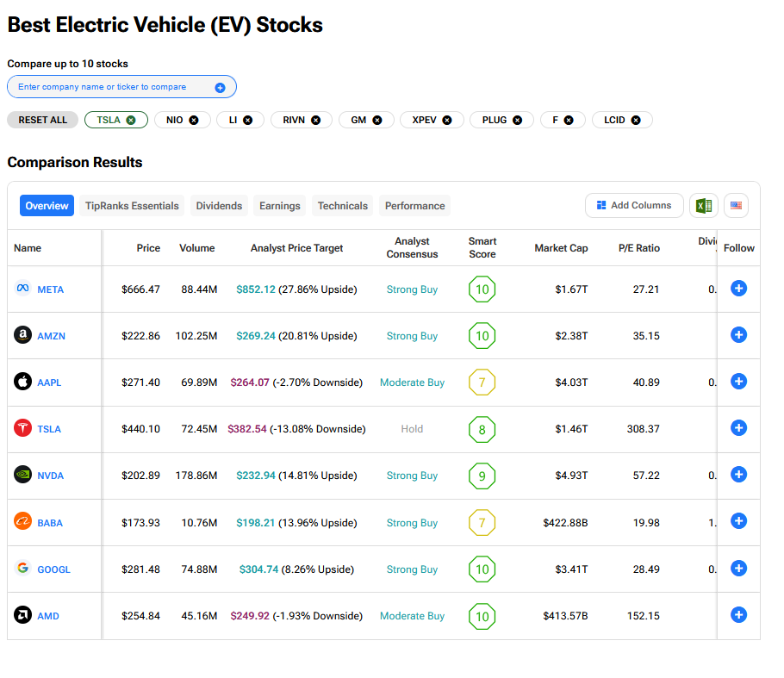Remove NIO chip with its x icon
This screenshot has width=784, height=678.
[194, 120]
